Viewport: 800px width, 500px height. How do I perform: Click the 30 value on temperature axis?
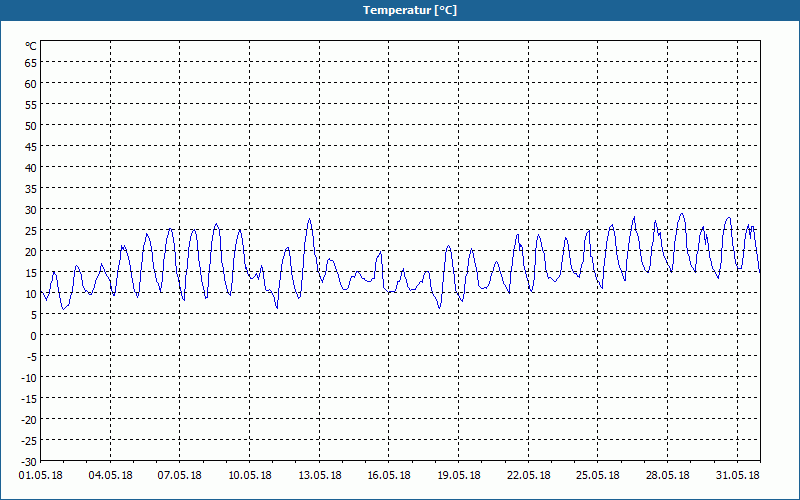31,209
